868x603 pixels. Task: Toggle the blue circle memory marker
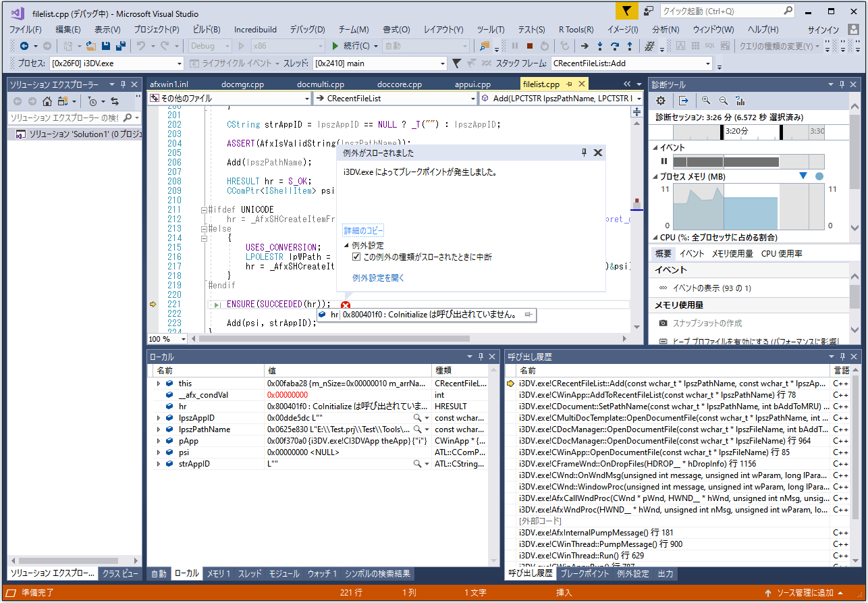click(819, 176)
